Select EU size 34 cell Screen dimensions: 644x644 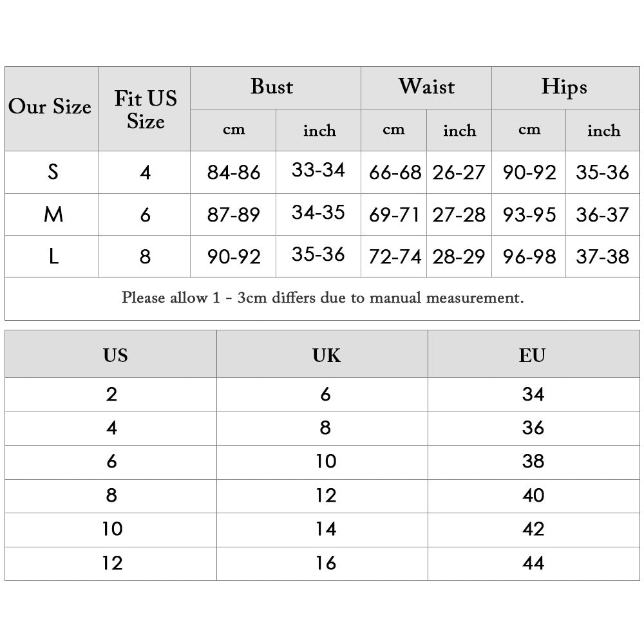[x=533, y=394]
